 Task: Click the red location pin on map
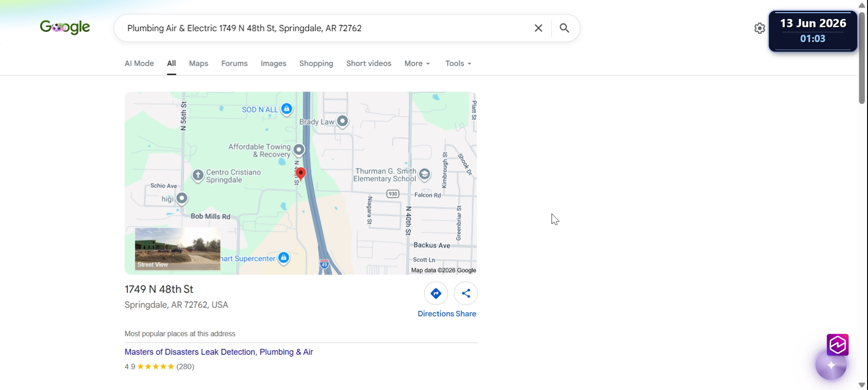pos(301,174)
